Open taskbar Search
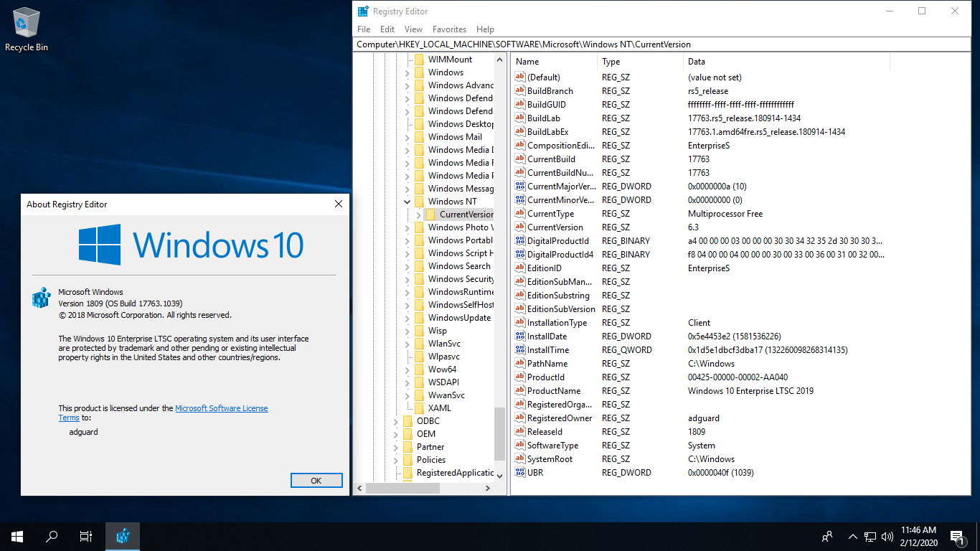The width and height of the screenshot is (980, 551). (52, 536)
